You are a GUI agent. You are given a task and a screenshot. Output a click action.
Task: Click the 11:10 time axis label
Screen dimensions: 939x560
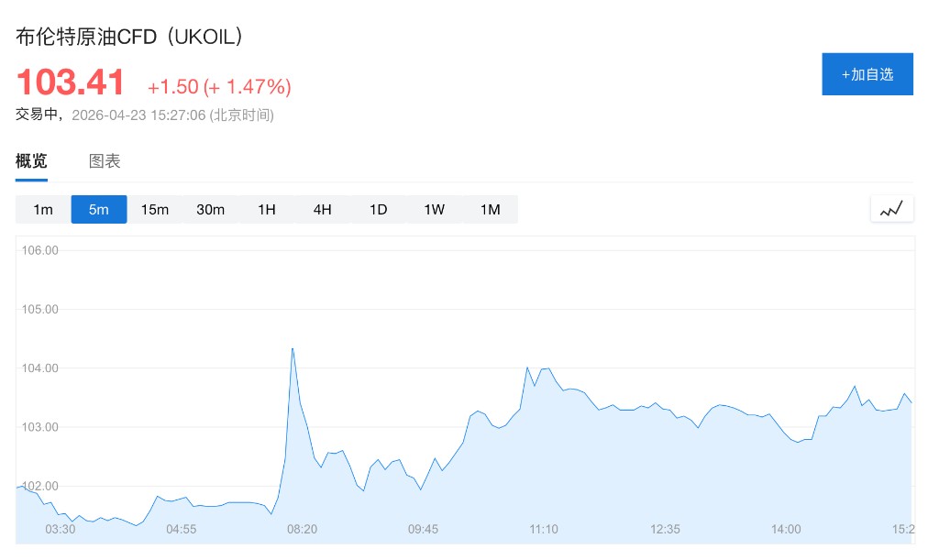tap(544, 529)
